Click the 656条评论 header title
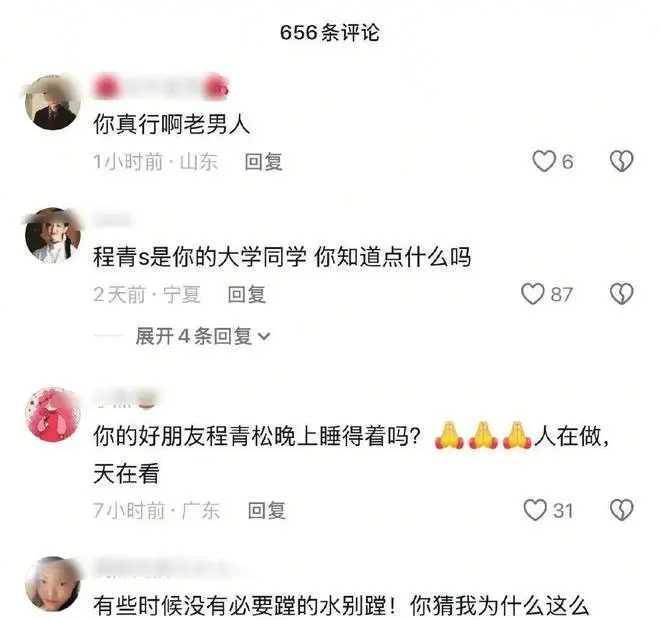Screen dimensions: 660x620 330,32
